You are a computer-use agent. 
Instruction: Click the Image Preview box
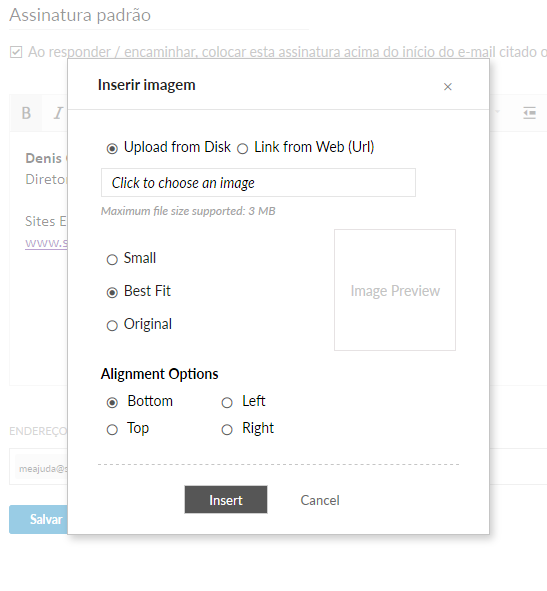[x=395, y=290]
